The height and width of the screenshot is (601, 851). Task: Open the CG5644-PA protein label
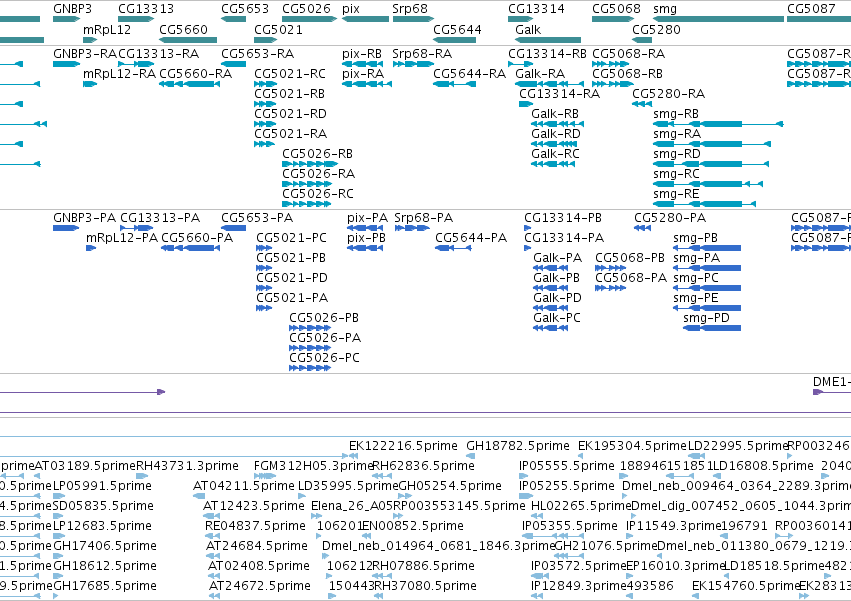click(471, 238)
